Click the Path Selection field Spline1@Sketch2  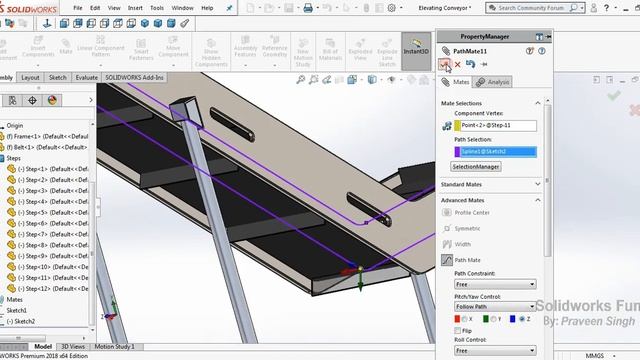[496, 151]
